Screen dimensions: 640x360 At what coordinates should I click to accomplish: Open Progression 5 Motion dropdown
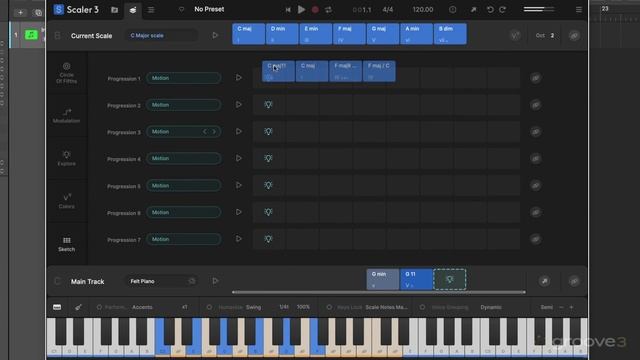coord(184,185)
